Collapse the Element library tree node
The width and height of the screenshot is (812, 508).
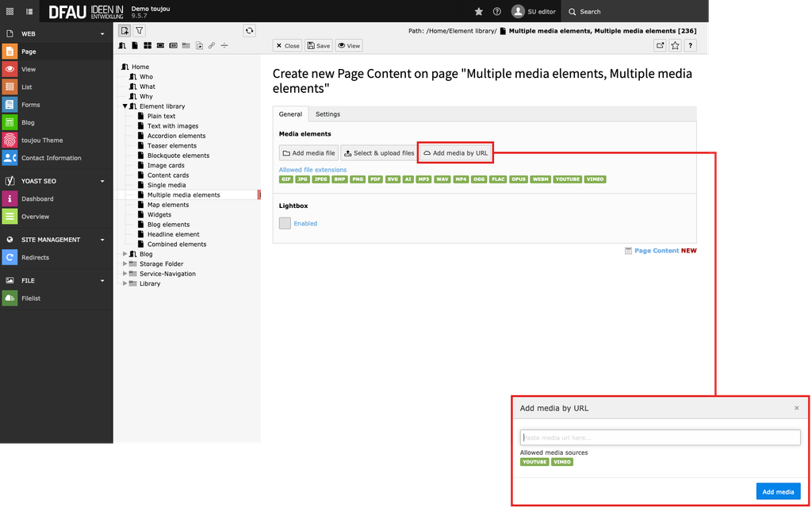click(124, 106)
